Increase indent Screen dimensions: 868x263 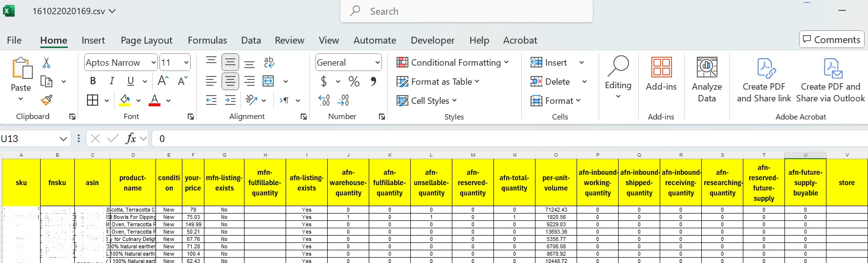click(x=230, y=100)
